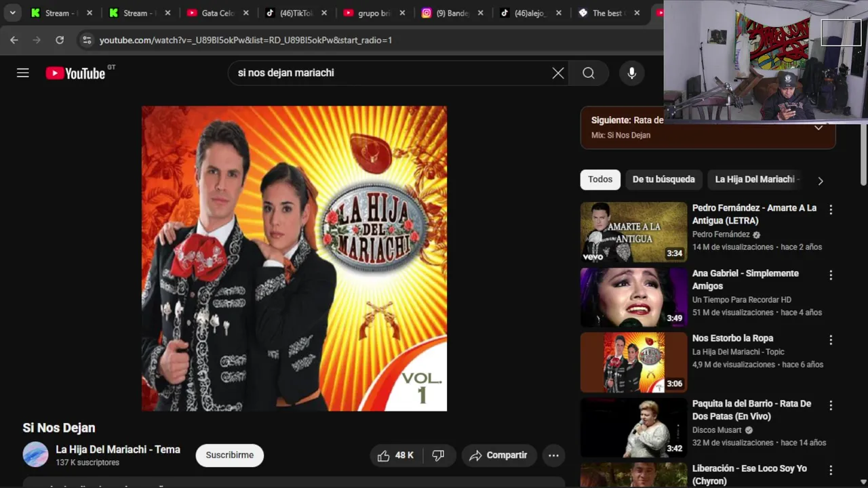Start voice search with microphone icon

tap(632, 73)
